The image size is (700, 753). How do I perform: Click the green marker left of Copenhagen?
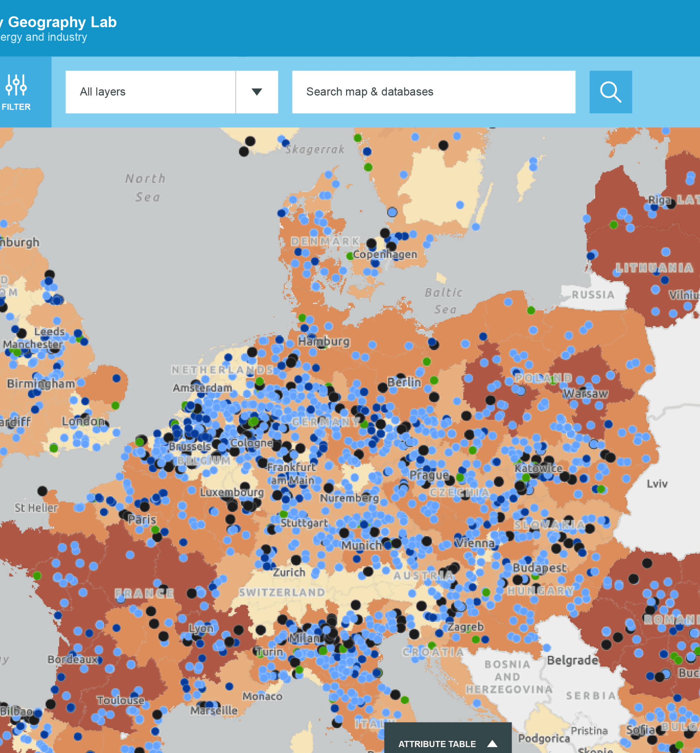tap(350, 256)
